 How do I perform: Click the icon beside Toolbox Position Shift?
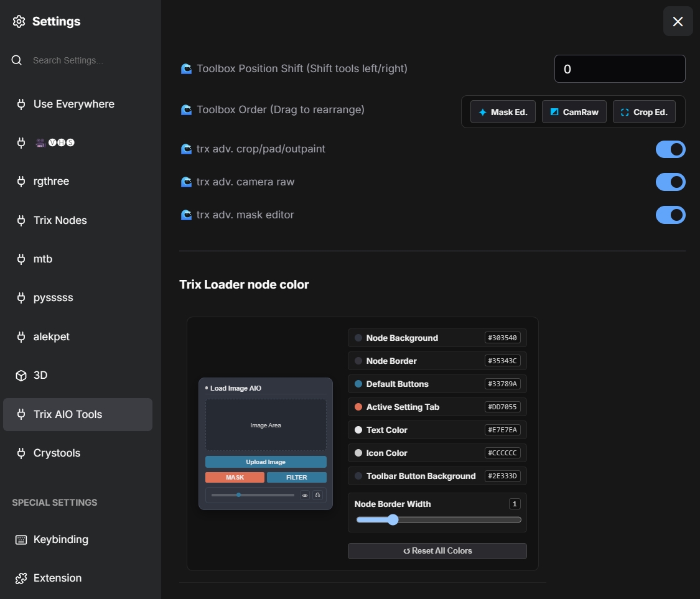(186, 69)
